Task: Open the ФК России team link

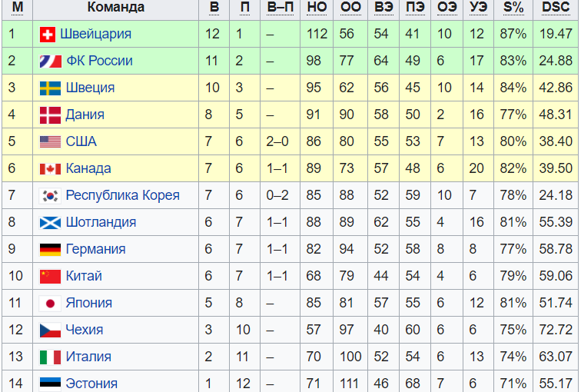Action: coord(99,61)
